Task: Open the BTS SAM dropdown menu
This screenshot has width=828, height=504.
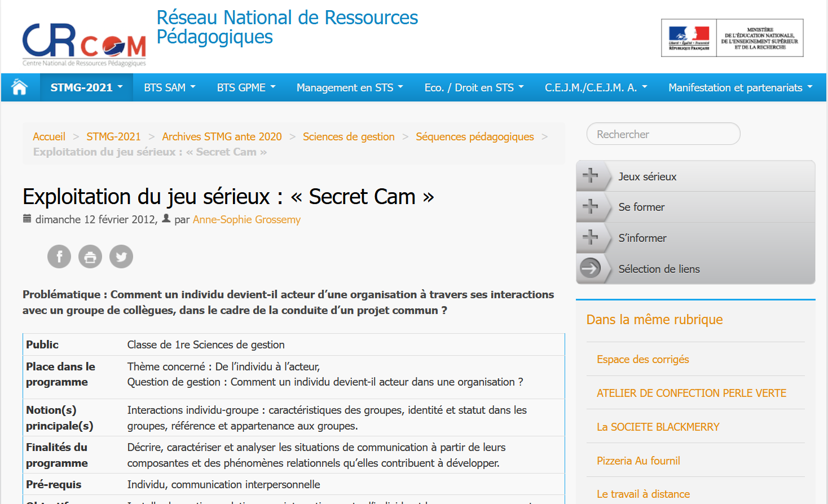Action: 169,87
